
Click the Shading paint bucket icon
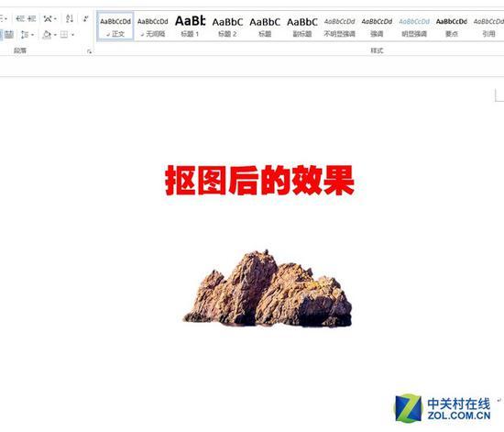pyautogui.click(x=47, y=34)
